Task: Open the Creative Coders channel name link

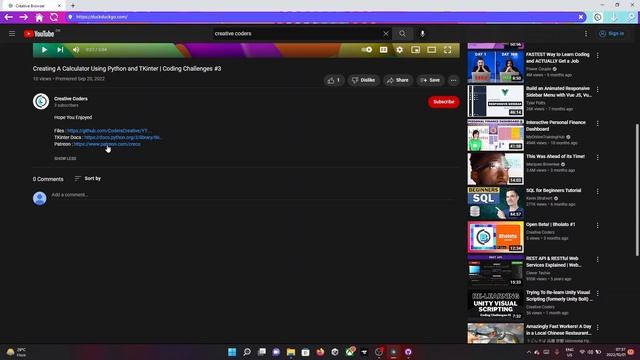Action: [x=71, y=99]
